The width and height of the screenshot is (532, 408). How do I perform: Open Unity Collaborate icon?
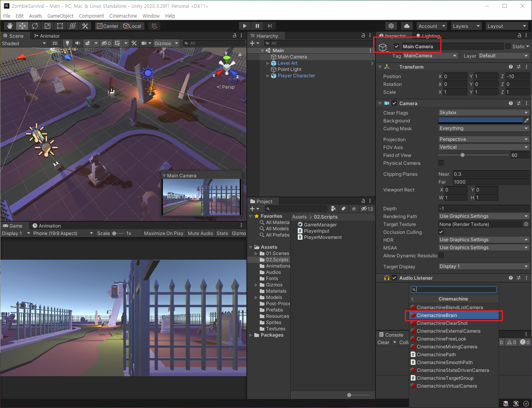coord(391,26)
